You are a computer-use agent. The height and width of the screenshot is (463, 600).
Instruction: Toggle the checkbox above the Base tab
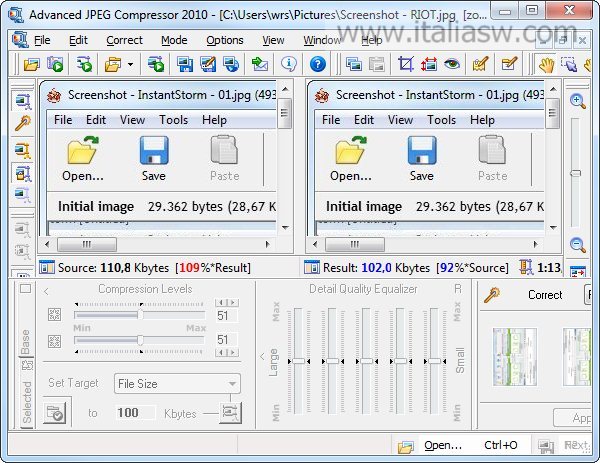pyautogui.click(x=26, y=288)
